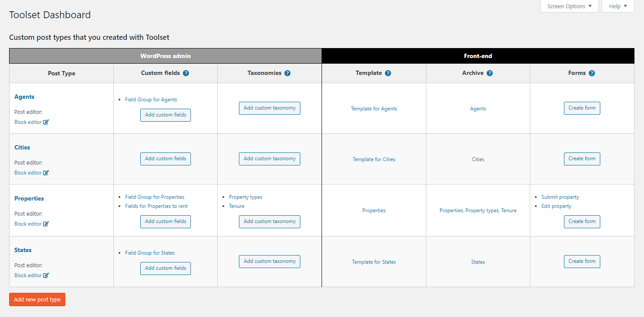
Task: Open the Cities post type
Action: (22, 148)
